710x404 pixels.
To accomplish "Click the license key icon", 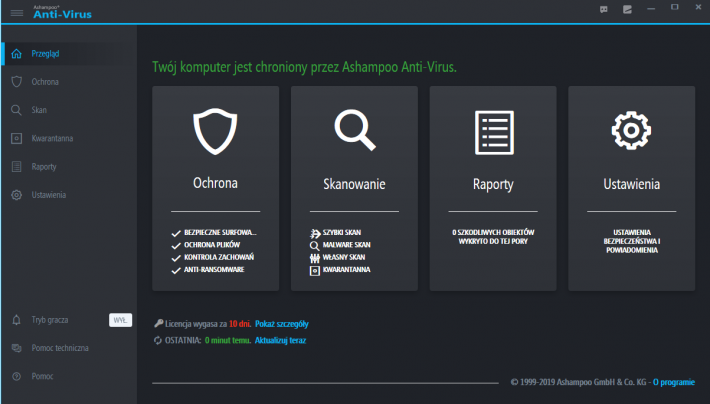I will (158, 323).
